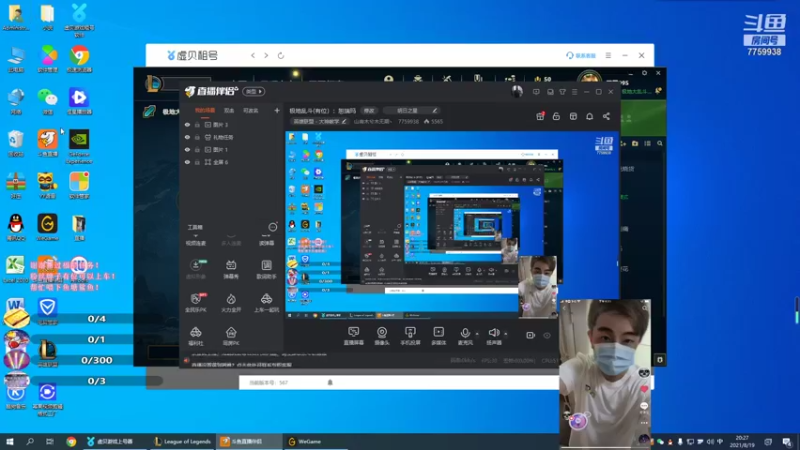Open the store icon in stream header
Screen dimensions: 800x450
point(573,116)
